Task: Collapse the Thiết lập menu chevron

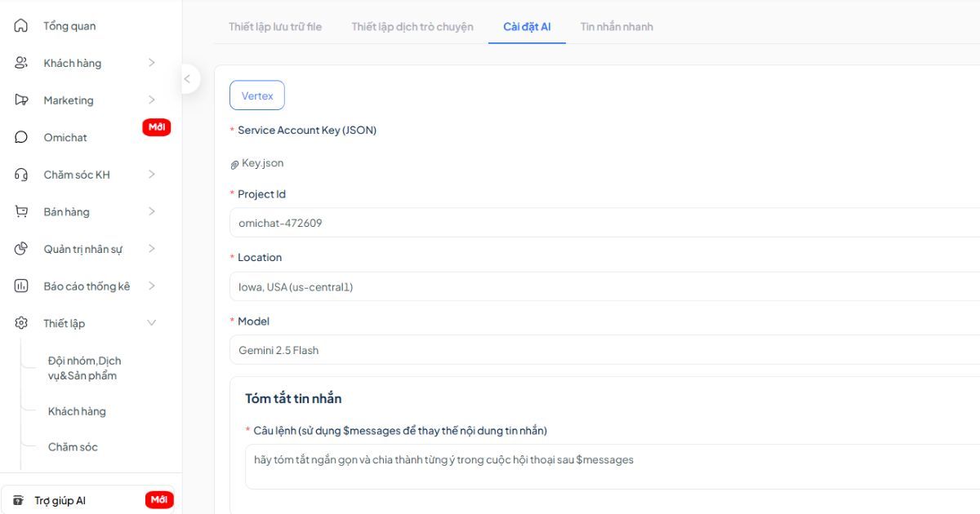Action: (152, 323)
